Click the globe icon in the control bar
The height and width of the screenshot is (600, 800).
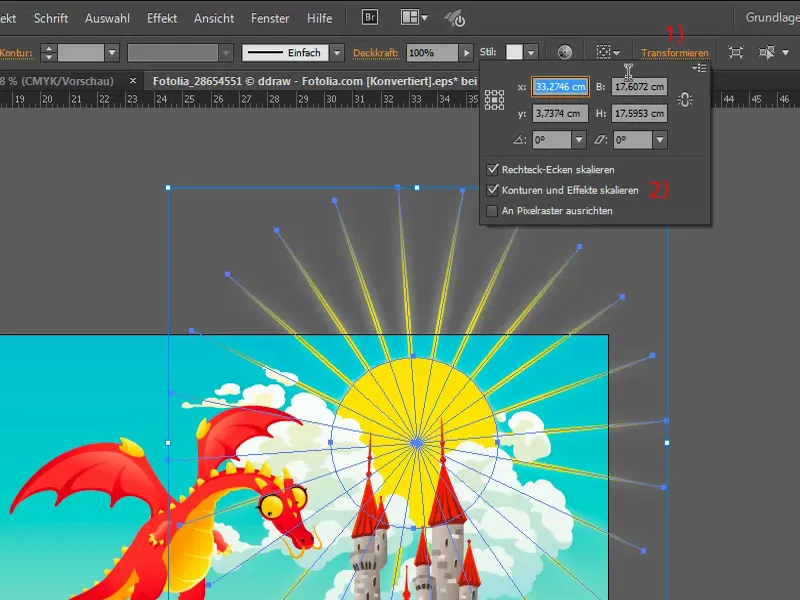click(563, 49)
